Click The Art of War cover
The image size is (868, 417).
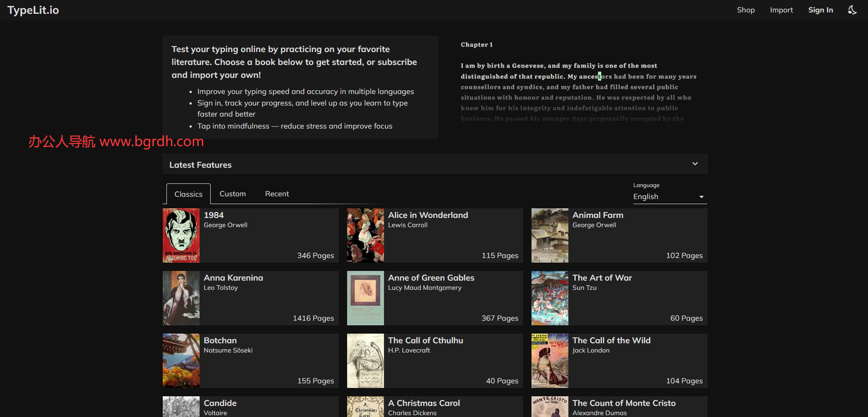click(x=550, y=298)
